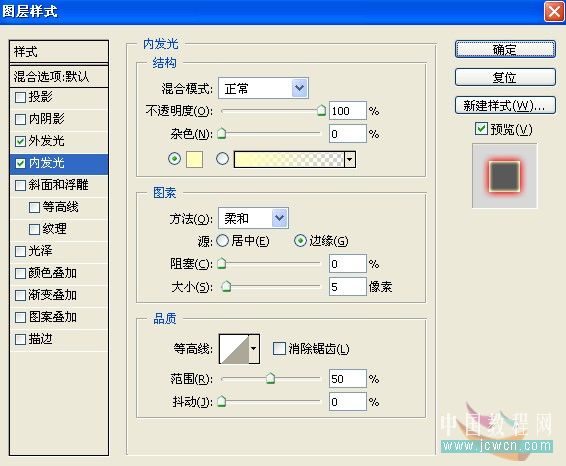The height and width of the screenshot is (466, 566).
Task: Click the 范围 range slider handle
Action: 270,379
